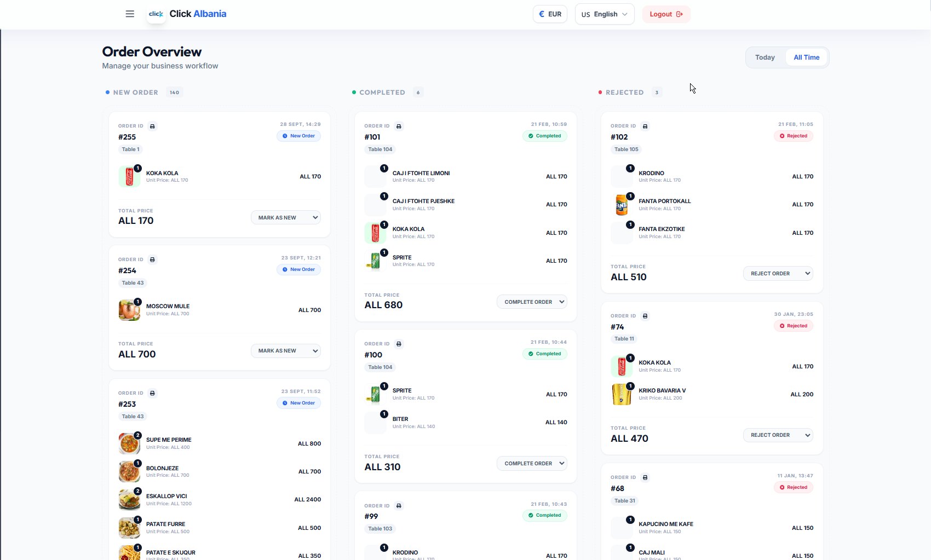931x560 pixels.
Task: Click New Order badge on order #255
Action: (298, 136)
